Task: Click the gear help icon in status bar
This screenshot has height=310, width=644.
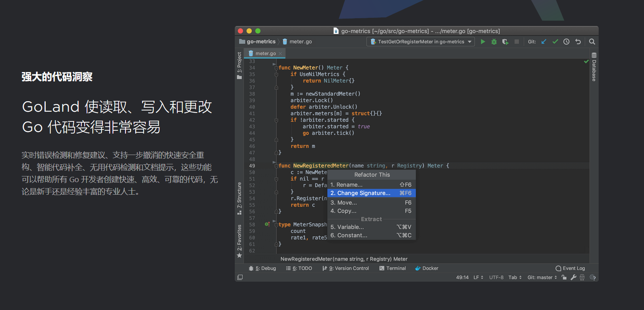Action: [x=593, y=277]
